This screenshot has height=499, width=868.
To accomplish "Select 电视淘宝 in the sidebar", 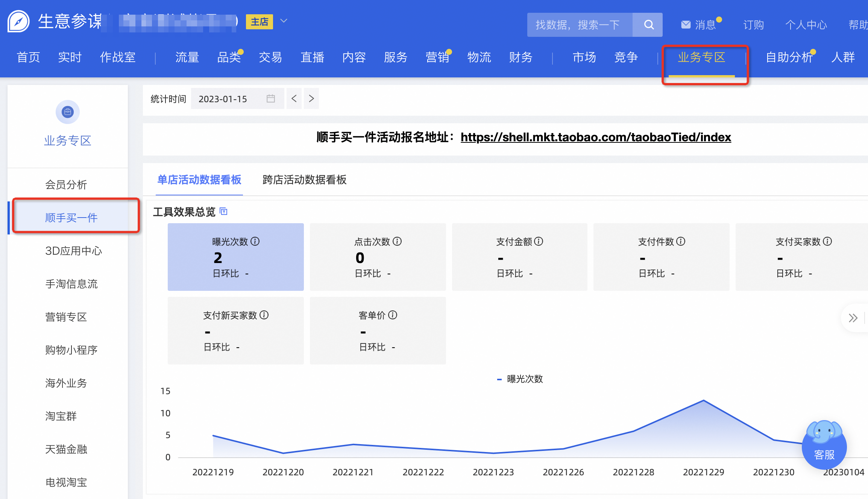I will 66,482.
